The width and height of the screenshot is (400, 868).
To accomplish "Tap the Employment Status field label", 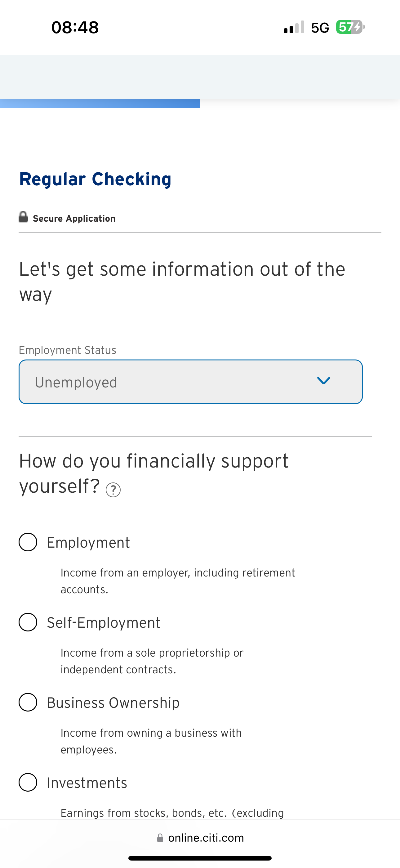I will click(x=67, y=350).
